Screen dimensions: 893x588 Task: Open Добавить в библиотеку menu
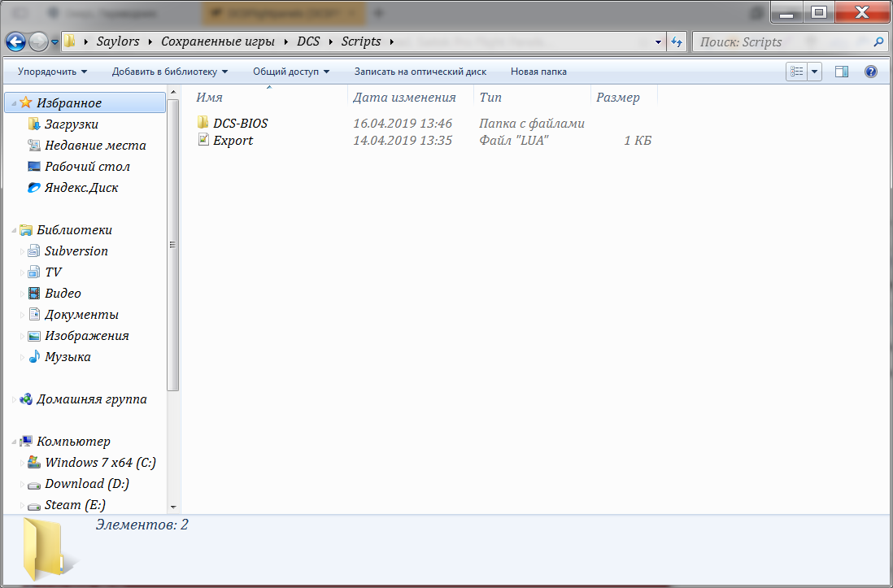coord(170,72)
